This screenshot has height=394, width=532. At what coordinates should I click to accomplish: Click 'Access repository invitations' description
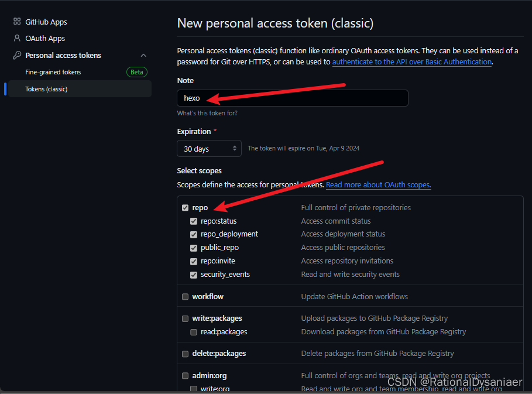[347, 261]
